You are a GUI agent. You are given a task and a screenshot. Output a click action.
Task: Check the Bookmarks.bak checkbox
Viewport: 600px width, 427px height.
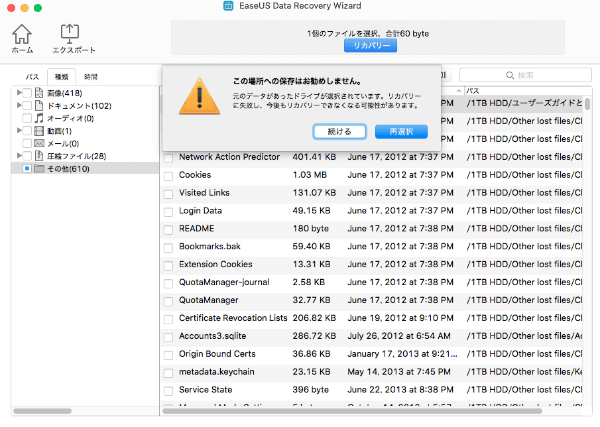pyautogui.click(x=168, y=248)
